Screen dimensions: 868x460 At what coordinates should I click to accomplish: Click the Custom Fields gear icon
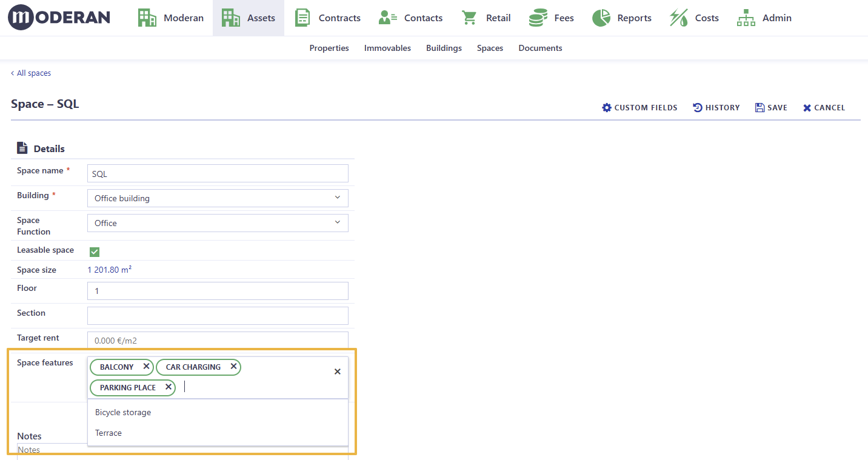607,107
